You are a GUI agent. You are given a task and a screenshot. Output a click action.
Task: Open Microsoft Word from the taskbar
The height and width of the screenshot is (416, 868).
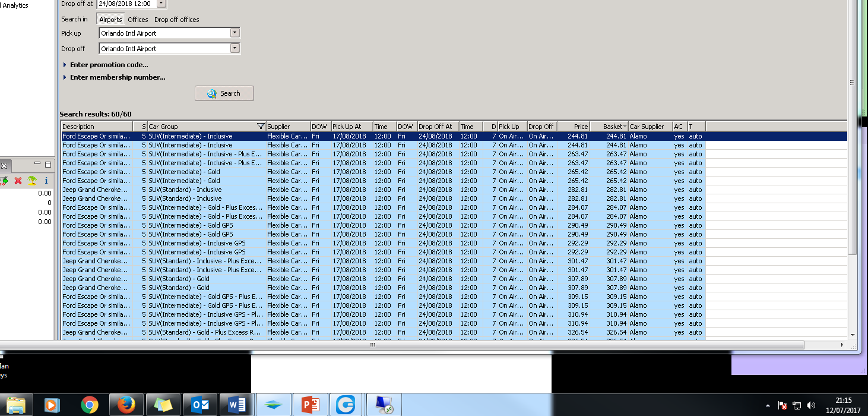point(236,405)
